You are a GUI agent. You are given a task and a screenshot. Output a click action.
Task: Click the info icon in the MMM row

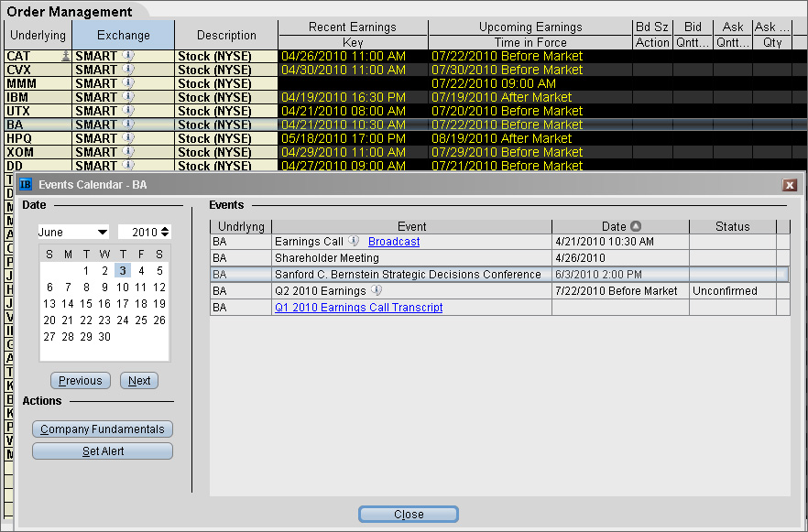(128, 83)
